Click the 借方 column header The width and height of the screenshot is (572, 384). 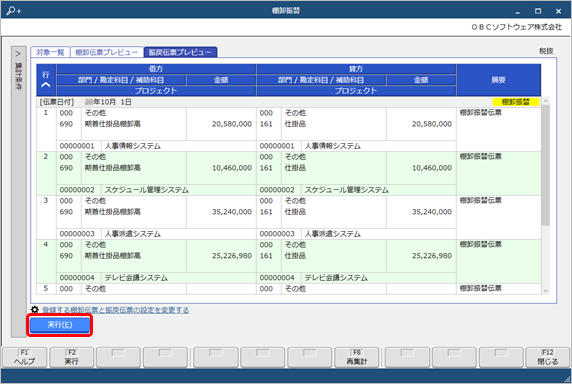[156, 69]
